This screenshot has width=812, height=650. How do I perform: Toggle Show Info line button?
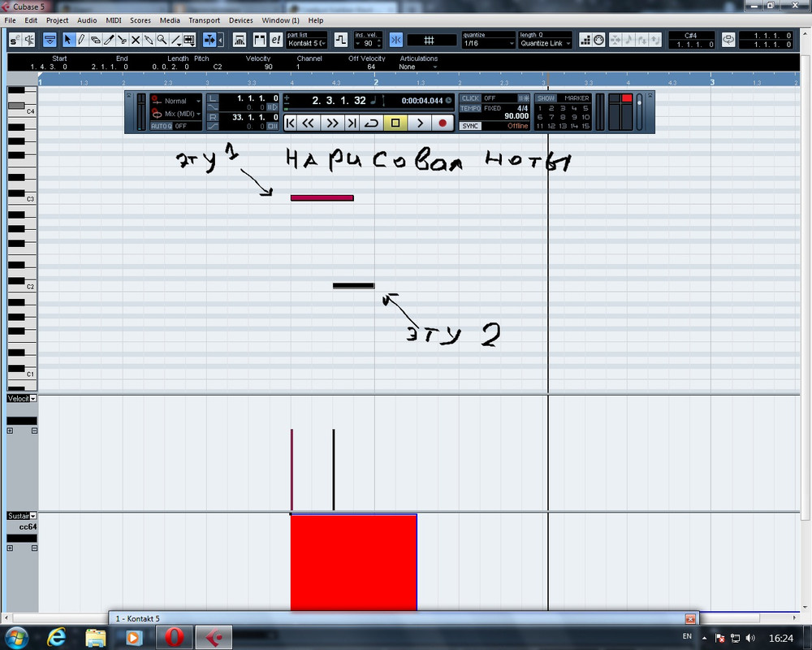pos(50,40)
